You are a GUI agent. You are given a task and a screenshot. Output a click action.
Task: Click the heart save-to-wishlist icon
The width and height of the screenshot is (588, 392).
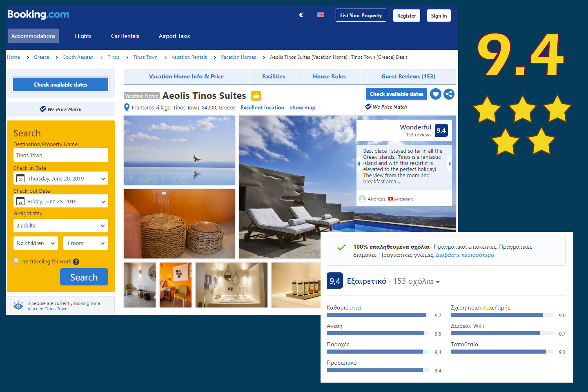[x=436, y=94]
